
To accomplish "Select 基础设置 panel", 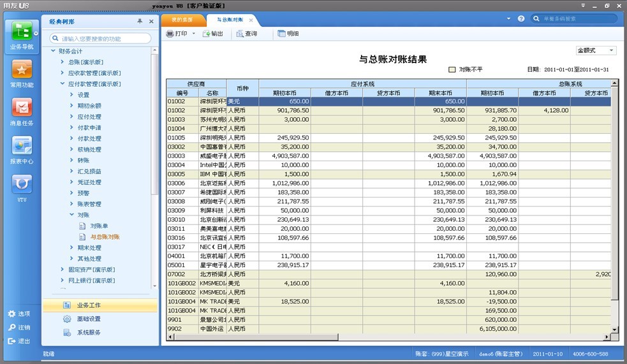I will (x=100, y=319).
